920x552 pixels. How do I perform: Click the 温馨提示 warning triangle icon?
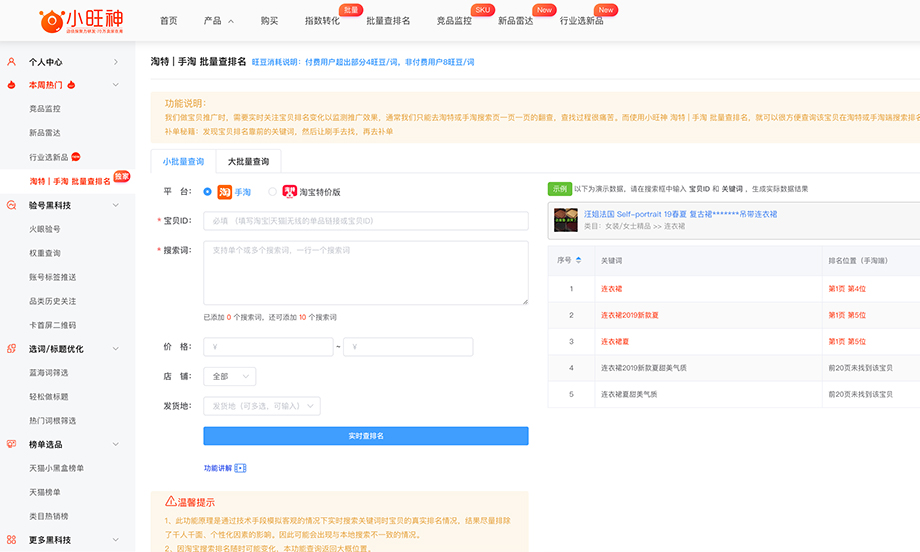click(x=171, y=501)
